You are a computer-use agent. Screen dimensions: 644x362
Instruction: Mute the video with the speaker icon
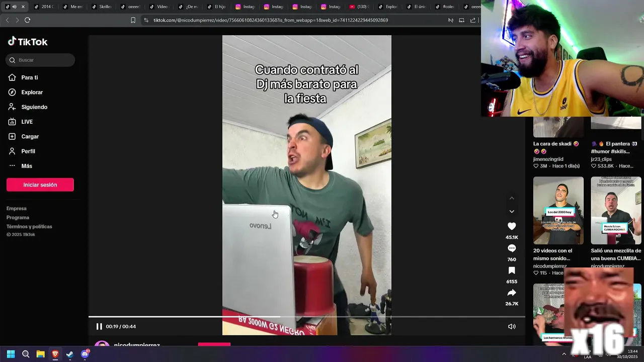point(512,326)
